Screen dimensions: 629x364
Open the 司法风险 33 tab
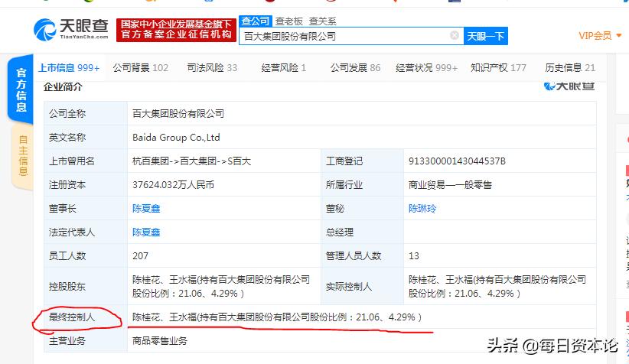212,68
